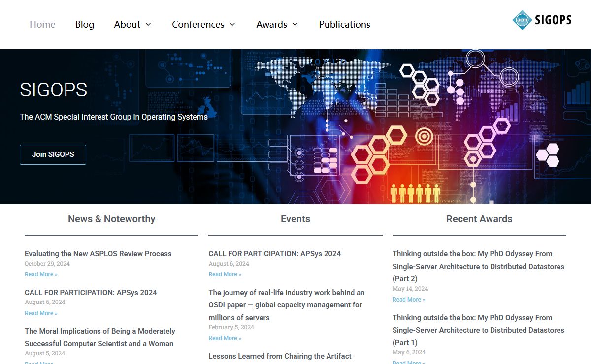Open Moral Implications of Being a Moderately Successful article
591x364 pixels.
click(x=100, y=337)
